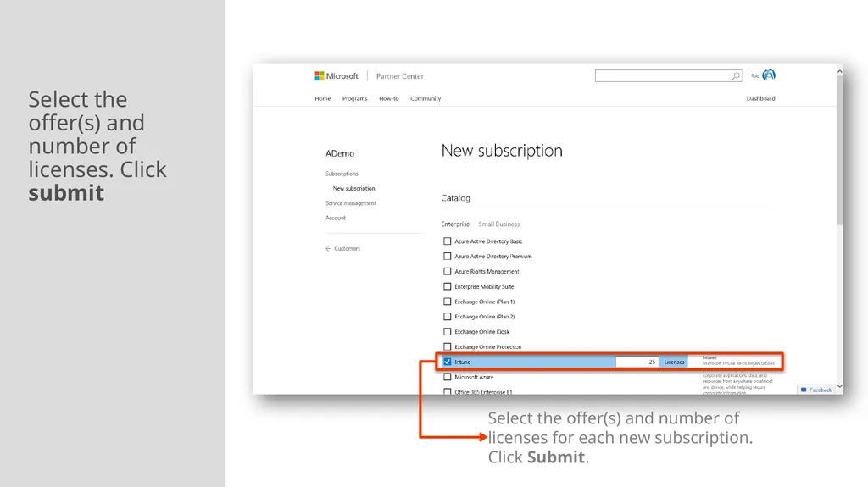Screen dimensions: 868x487
Task: Click the ADemo customer name
Action: [340, 153]
